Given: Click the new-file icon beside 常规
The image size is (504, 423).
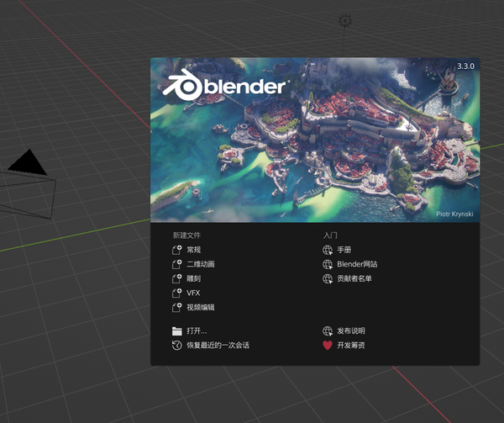Looking at the screenshot, I should [x=176, y=250].
